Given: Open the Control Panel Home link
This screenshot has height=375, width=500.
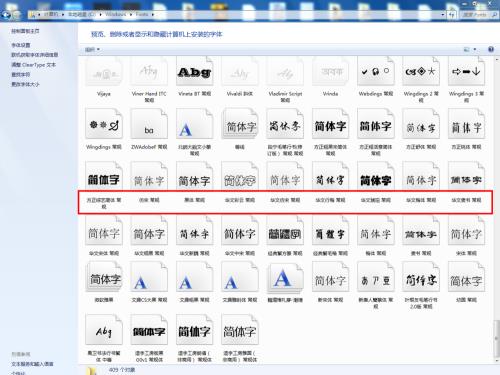Looking at the screenshot, I should (25, 31).
